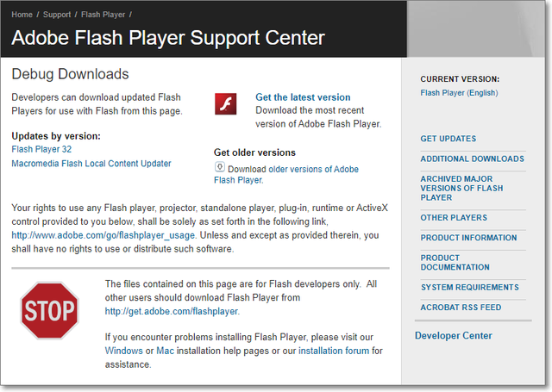
Task: Click the red STOP sign image
Action: pos(49,311)
